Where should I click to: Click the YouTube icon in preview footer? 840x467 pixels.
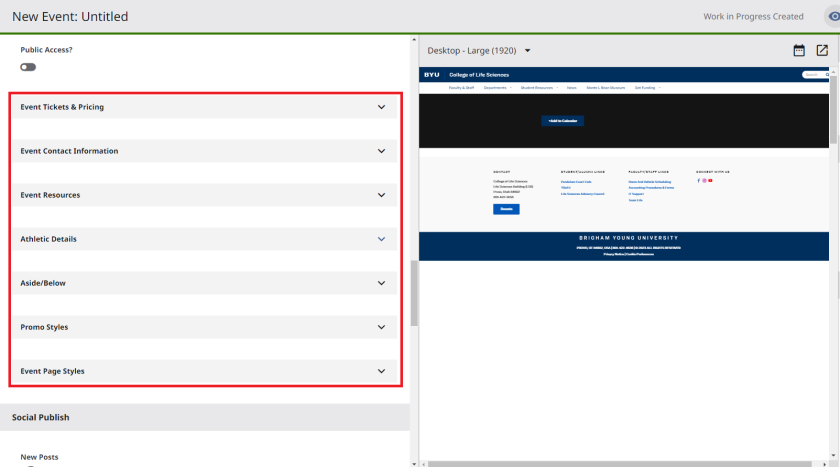coord(710,181)
